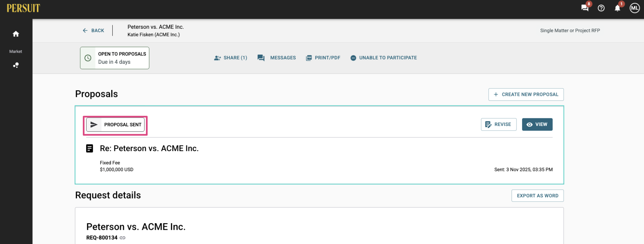Copy link icon next to REQ-800134

pos(123,238)
